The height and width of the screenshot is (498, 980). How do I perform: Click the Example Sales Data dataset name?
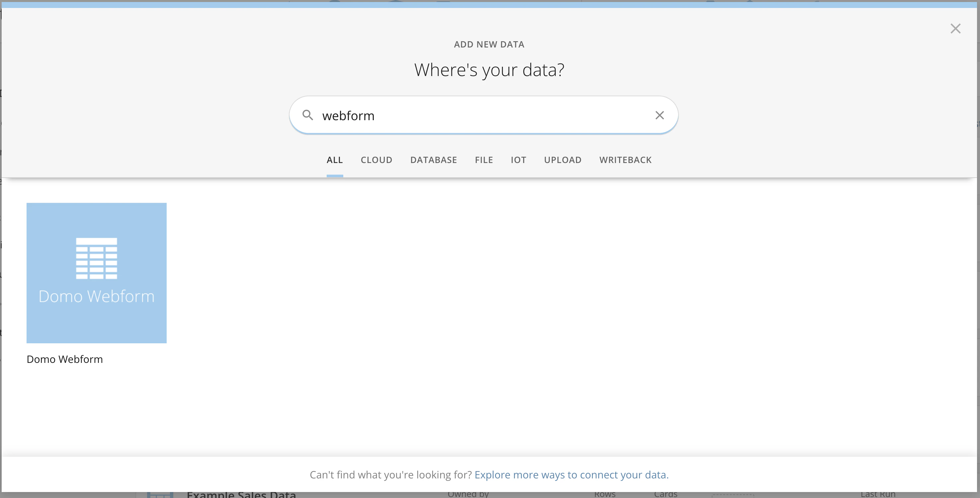[x=241, y=494]
